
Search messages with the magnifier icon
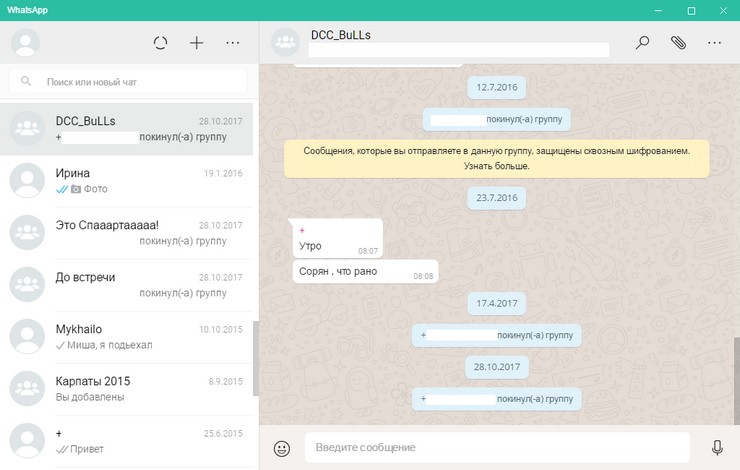tap(643, 43)
